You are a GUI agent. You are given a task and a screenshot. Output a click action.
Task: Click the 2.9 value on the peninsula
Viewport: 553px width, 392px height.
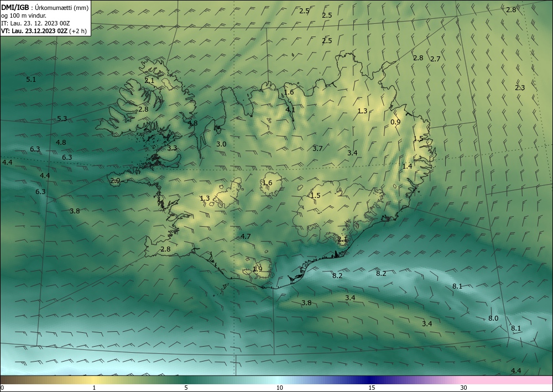(x=116, y=181)
